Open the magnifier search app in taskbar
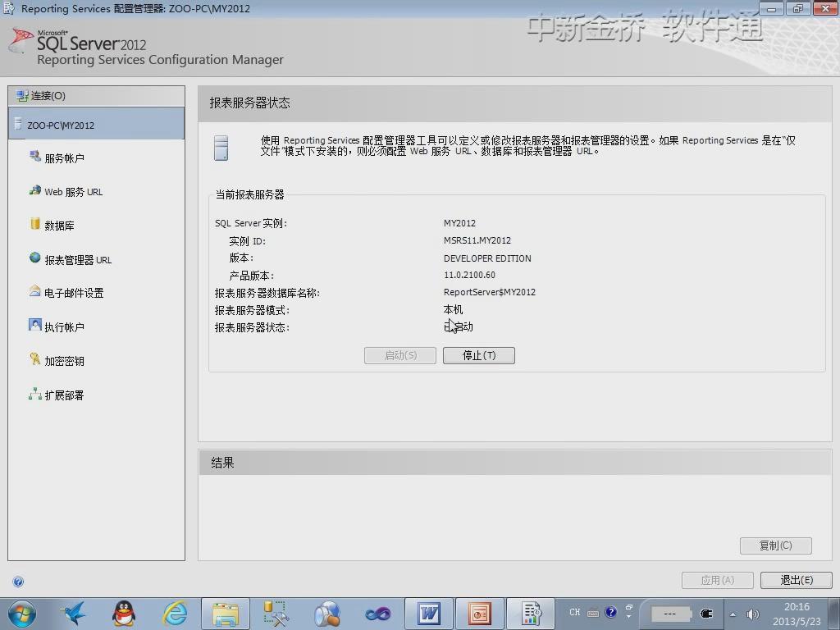Screen dimensions: 840x630 point(326,614)
